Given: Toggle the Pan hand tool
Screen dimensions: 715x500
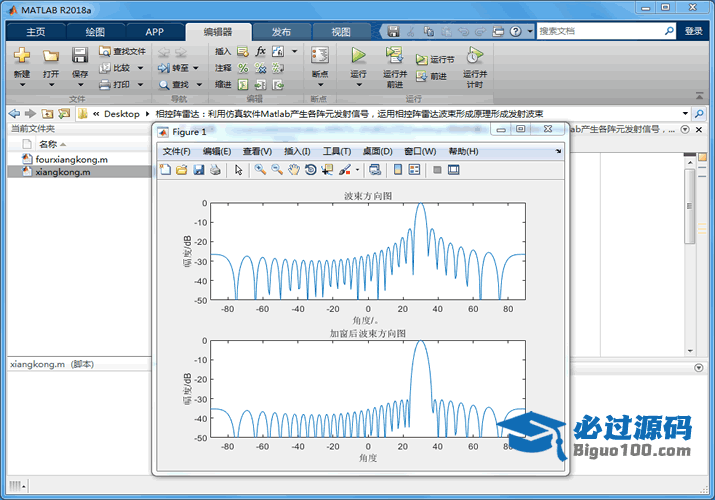Looking at the screenshot, I should click(294, 170).
